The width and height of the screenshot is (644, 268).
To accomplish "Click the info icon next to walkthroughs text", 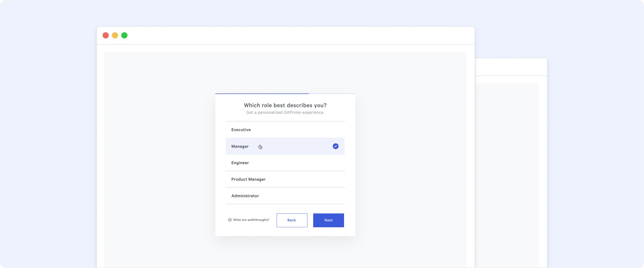I will pos(230,220).
